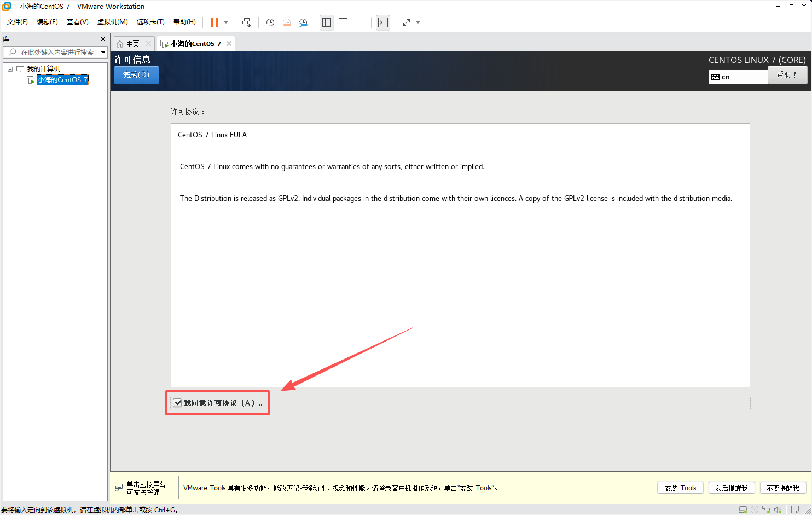Enter full screen mode
Viewport: 812px width, 515px height.
pyautogui.click(x=359, y=22)
